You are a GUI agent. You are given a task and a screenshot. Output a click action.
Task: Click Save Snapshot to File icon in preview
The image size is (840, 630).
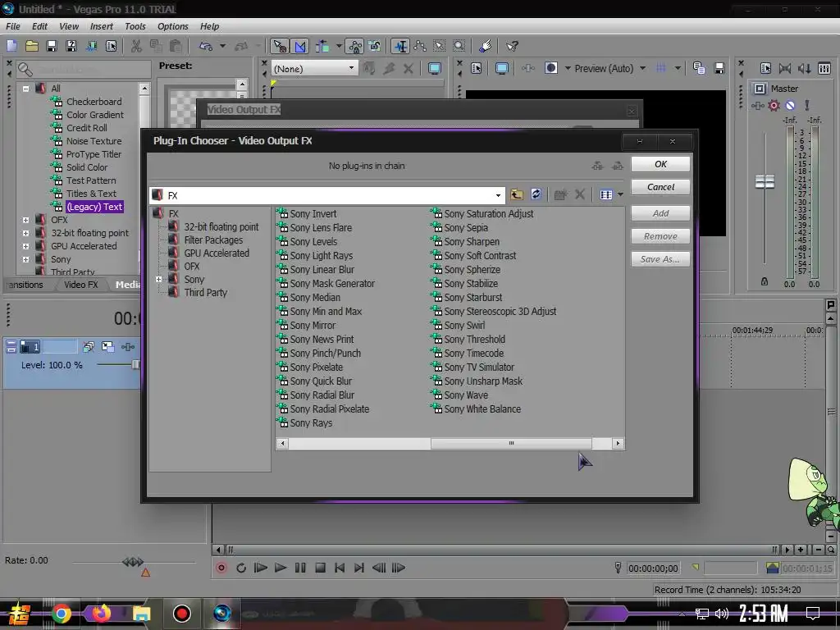(719, 68)
